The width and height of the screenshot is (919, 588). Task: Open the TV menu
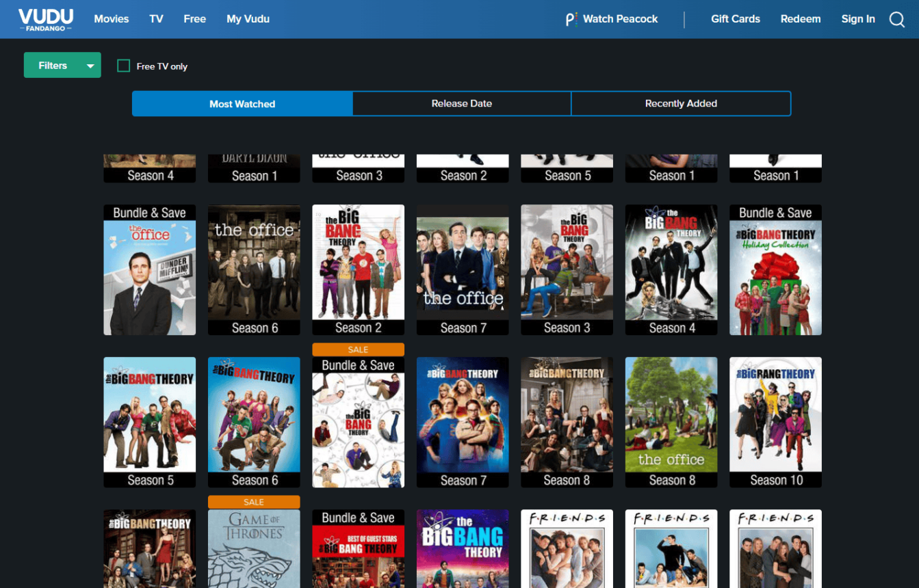pos(156,19)
